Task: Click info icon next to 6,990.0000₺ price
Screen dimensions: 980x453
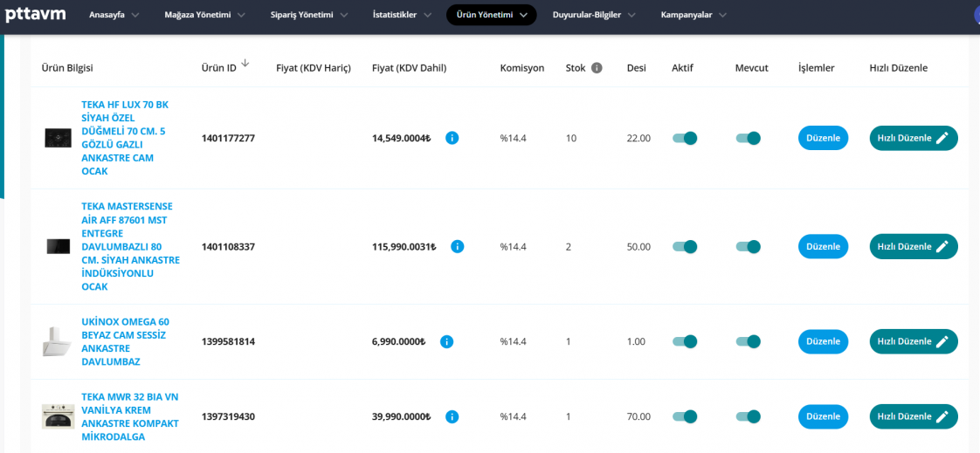Action: [446, 341]
